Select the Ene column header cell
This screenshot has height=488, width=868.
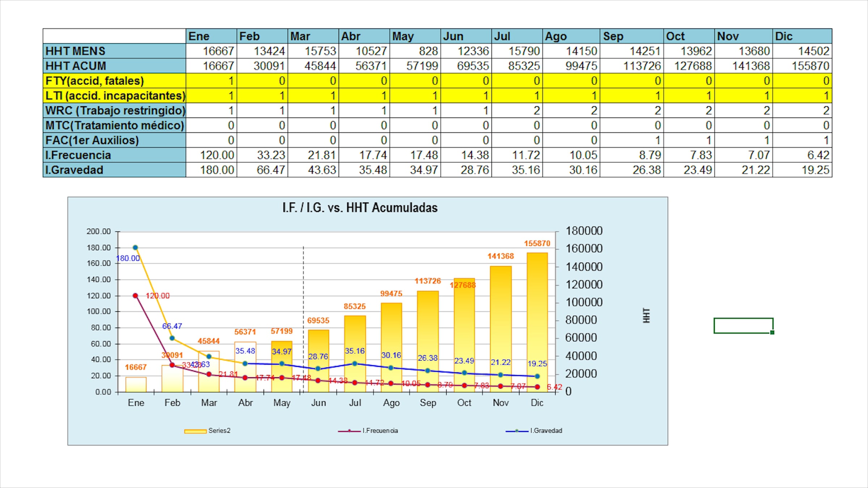[211, 36]
